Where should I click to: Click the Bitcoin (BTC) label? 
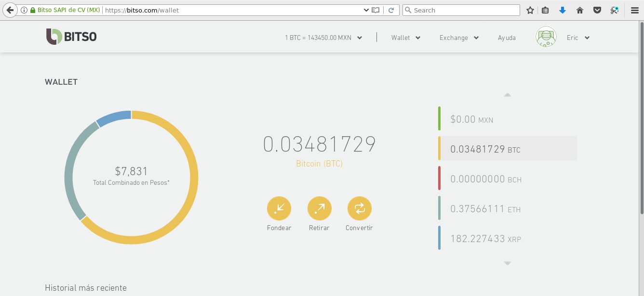[x=319, y=164]
